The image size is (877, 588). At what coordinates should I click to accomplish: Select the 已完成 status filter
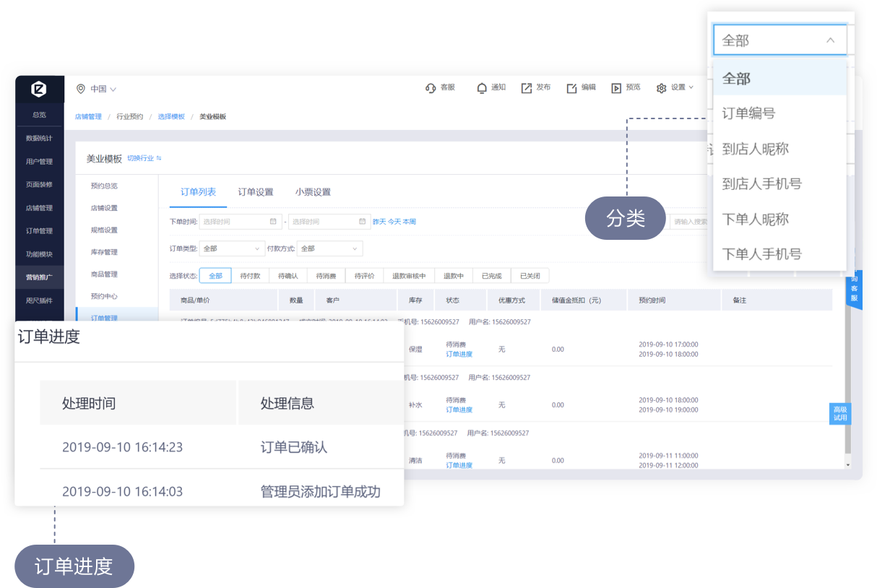491,276
